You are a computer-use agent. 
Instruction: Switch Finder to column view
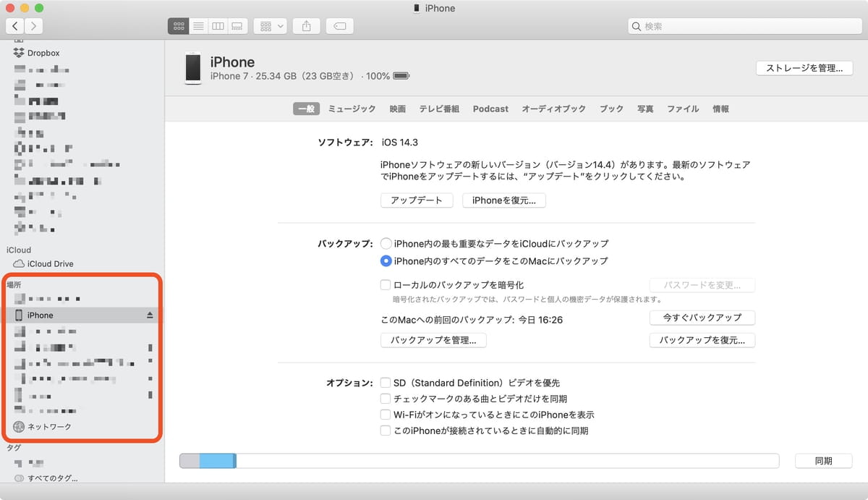(217, 26)
